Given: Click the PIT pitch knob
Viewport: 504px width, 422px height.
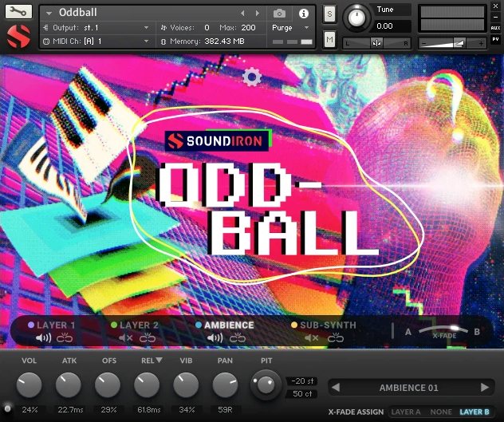Looking at the screenshot, I should point(266,385).
